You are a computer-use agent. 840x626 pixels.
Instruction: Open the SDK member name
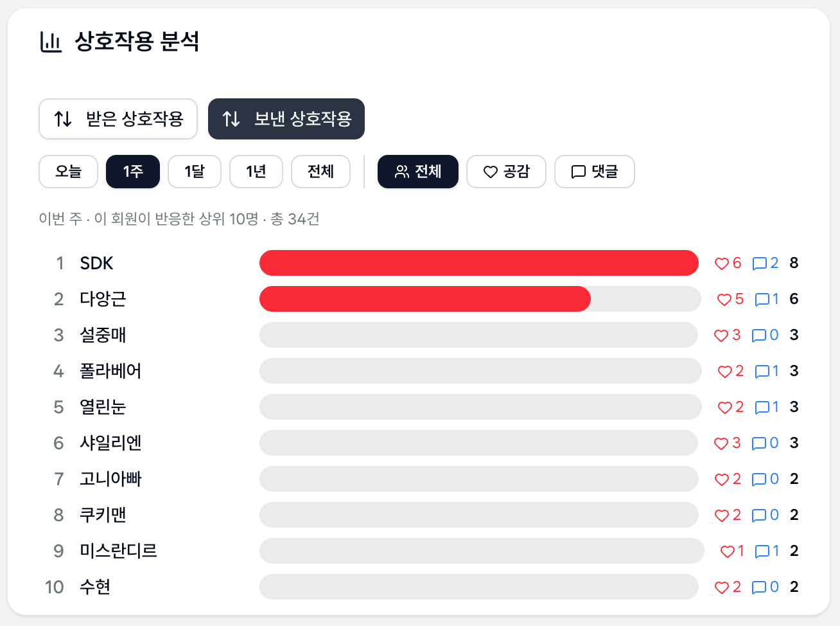click(x=96, y=264)
